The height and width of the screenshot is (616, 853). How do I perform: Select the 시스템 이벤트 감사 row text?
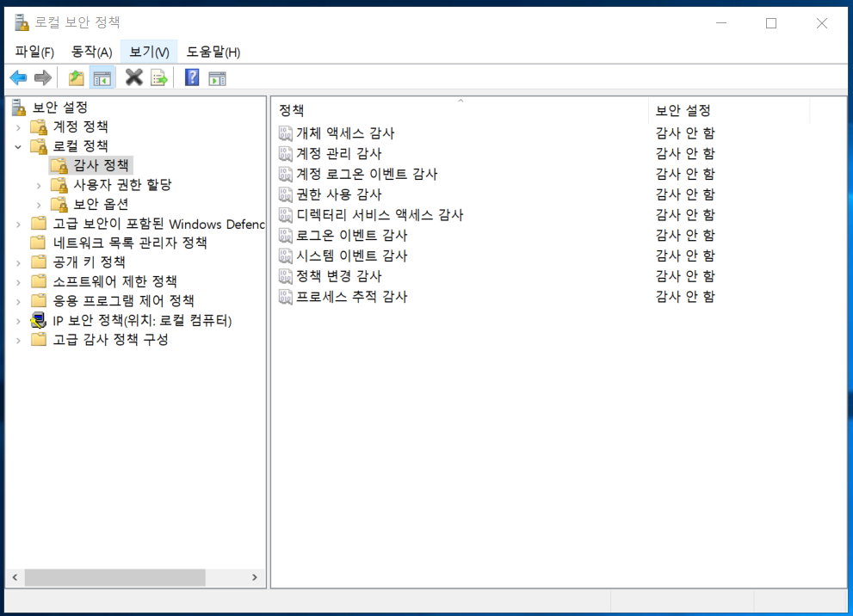click(352, 256)
